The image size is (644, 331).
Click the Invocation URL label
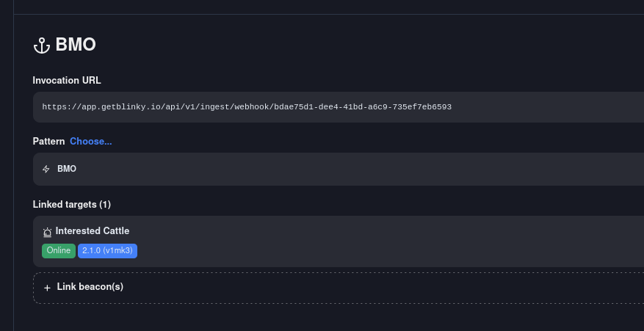[67, 81]
